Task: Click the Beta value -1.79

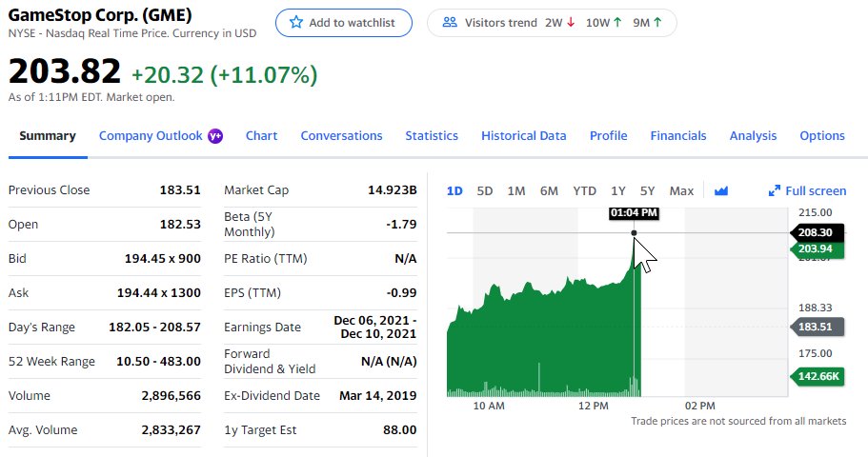Action: click(x=401, y=224)
